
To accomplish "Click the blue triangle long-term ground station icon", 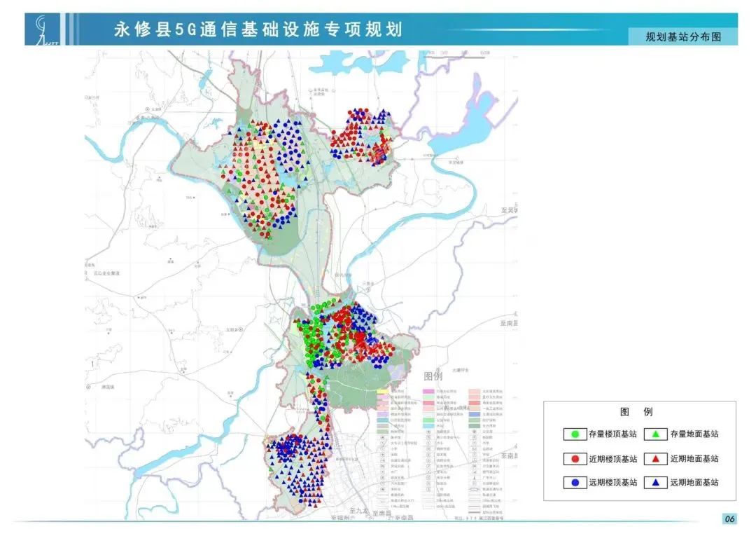I will click(656, 483).
